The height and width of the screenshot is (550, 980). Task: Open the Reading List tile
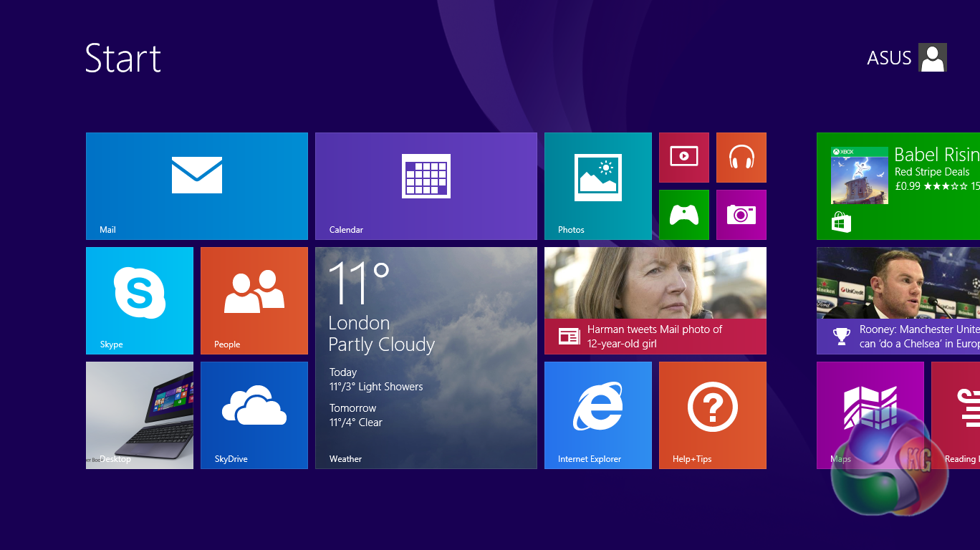pyautogui.click(x=956, y=415)
